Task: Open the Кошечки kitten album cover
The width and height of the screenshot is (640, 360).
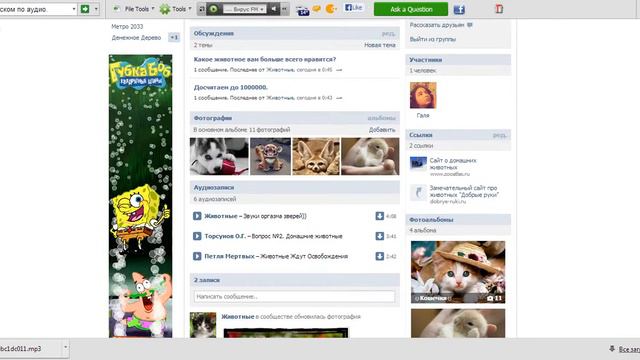Action: click(x=458, y=272)
